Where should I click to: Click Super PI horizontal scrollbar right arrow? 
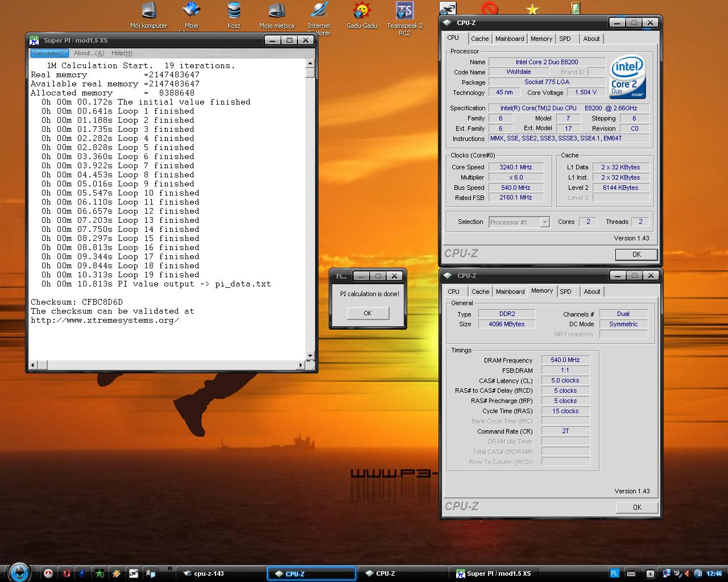301,364
